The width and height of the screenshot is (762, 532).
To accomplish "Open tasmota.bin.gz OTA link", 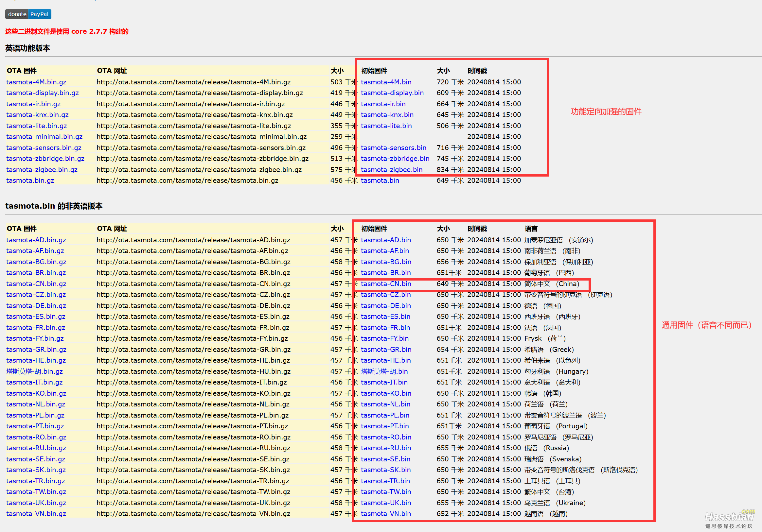I will pos(30,180).
